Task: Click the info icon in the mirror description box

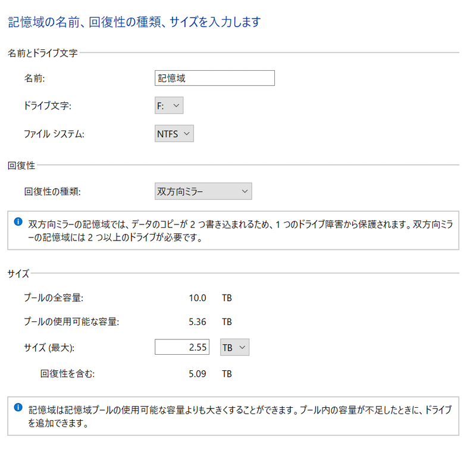Action: point(18,221)
